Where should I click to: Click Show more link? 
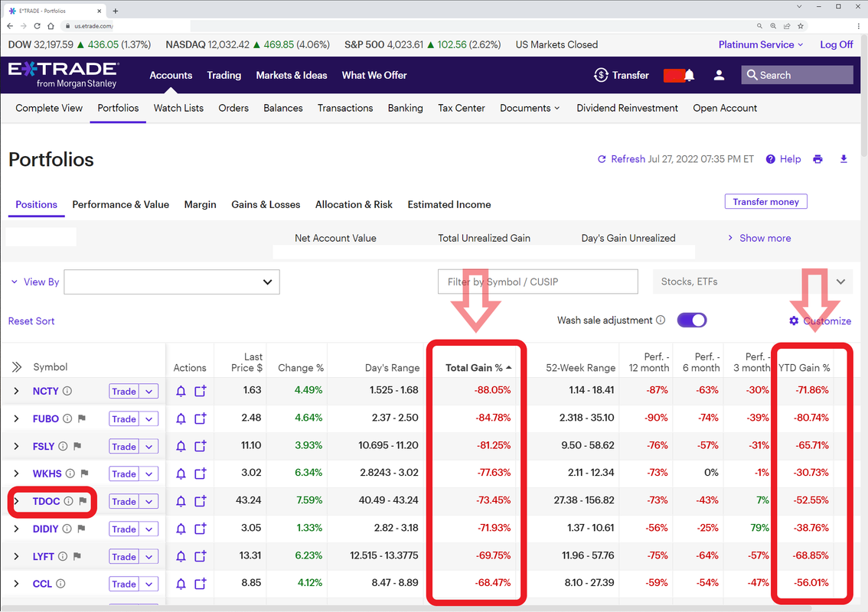pyautogui.click(x=765, y=238)
